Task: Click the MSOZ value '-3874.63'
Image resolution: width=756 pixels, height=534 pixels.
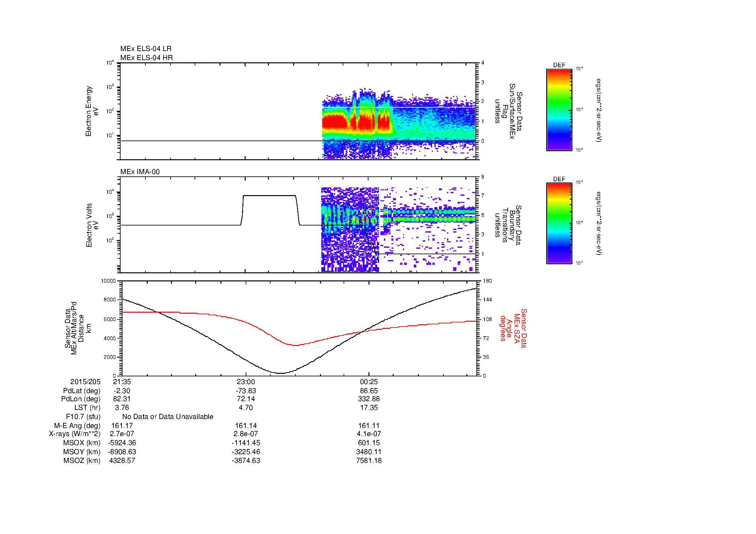Action: (246, 461)
